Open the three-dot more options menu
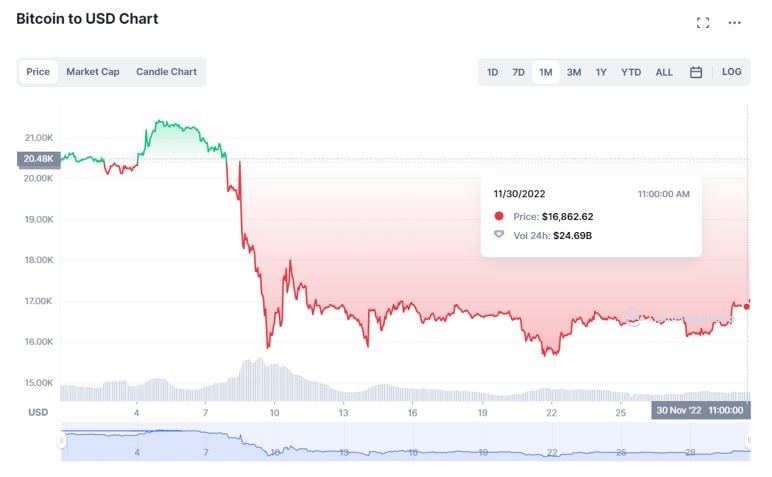 click(x=735, y=22)
